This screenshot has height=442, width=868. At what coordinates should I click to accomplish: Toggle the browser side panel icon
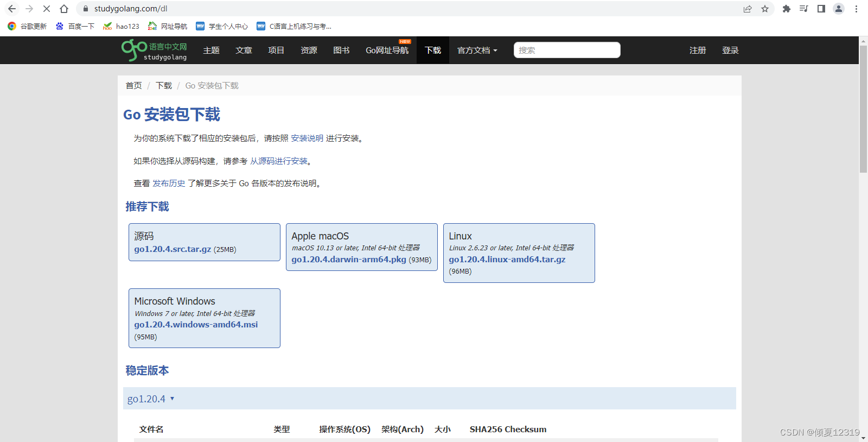coord(821,9)
